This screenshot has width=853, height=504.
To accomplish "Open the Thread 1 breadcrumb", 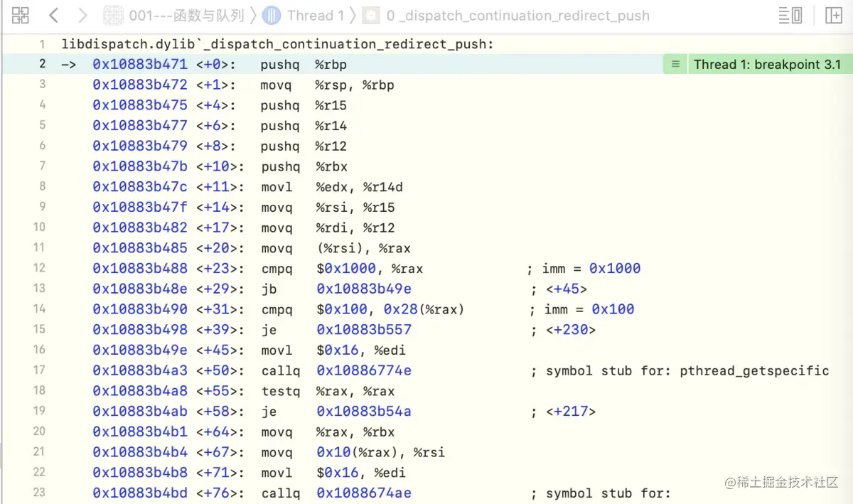I will pyautogui.click(x=304, y=15).
